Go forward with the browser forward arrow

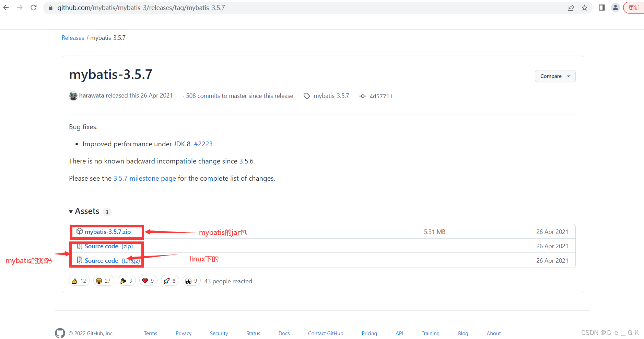20,8
